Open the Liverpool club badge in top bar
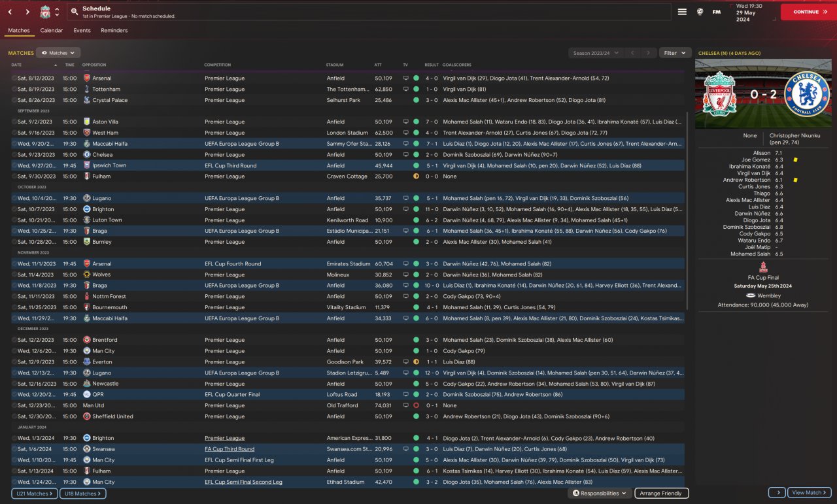Viewport: 837px width, 504px height. pyautogui.click(x=45, y=12)
